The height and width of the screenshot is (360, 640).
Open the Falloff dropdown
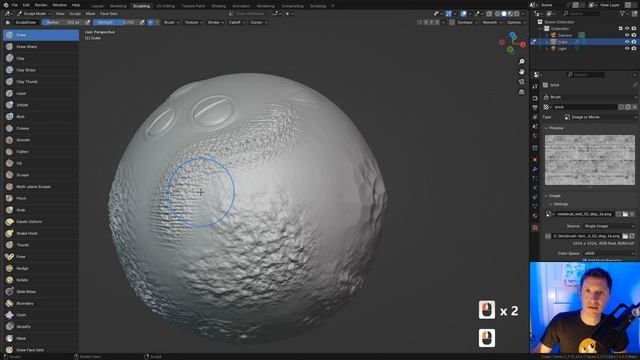237,22
